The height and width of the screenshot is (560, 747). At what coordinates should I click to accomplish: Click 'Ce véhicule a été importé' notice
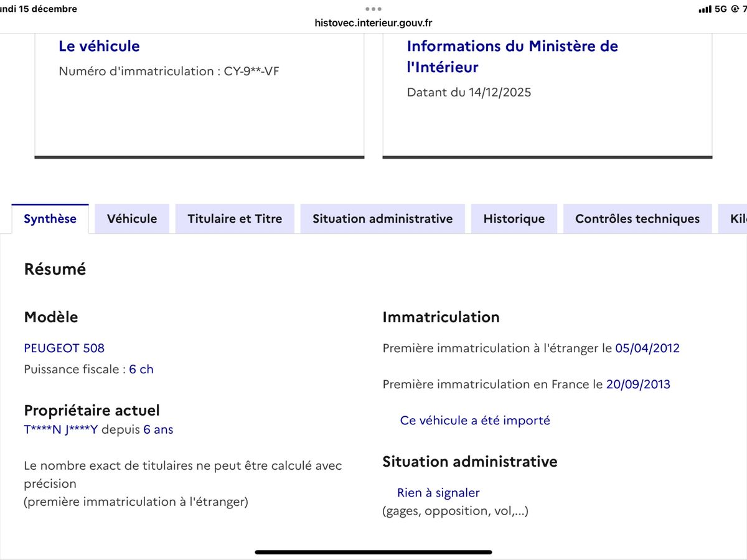pyautogui.click(x=475, y=420)
